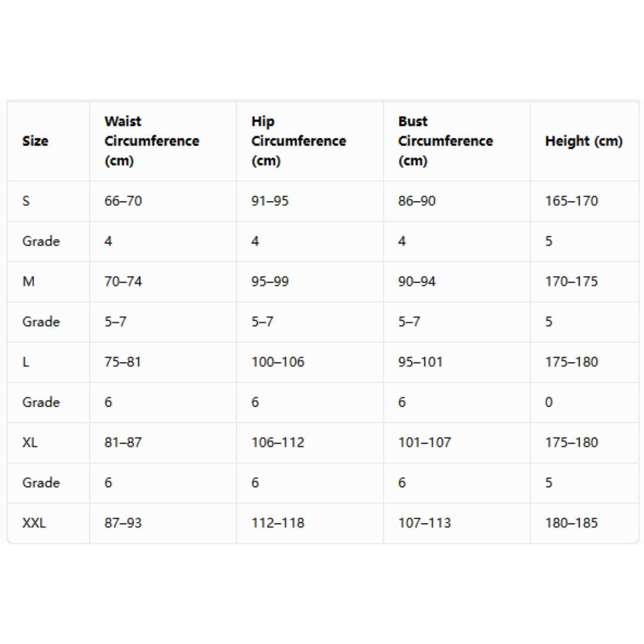Select the waist value 81–87
Image resolution: width=644 pixels, height=644 pixels.
tap(123, 442)
